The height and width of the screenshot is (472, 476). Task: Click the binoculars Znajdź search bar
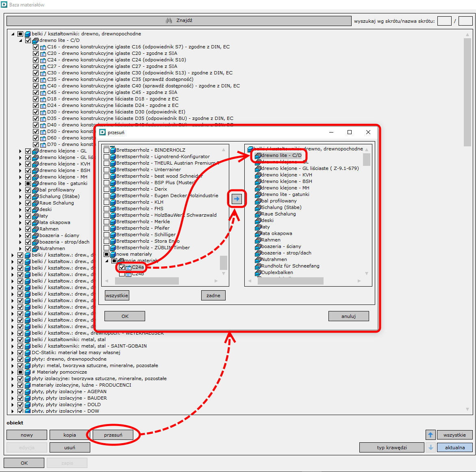tap(179, 21)
